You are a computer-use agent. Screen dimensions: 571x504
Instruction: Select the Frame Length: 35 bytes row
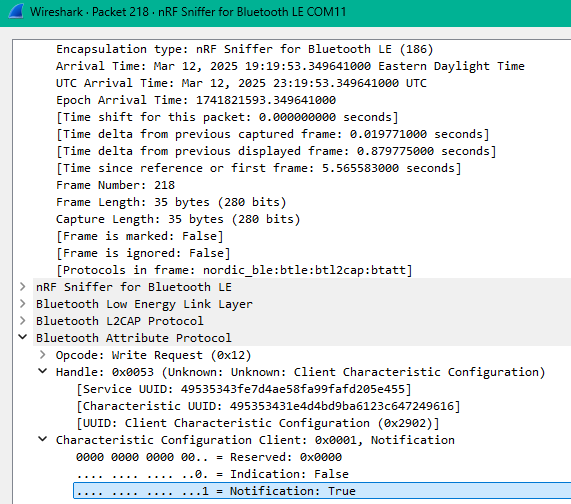tap(171, 202)
